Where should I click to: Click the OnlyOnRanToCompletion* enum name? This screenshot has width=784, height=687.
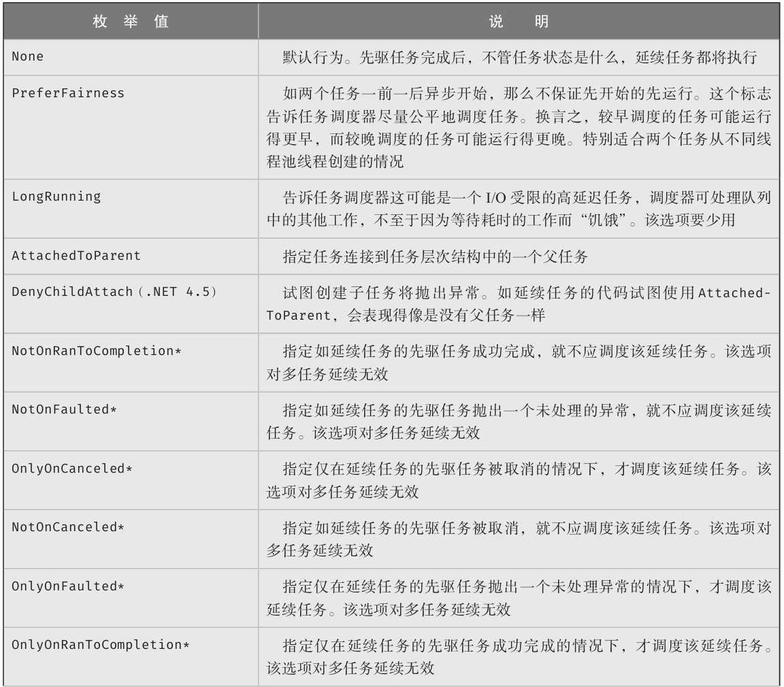100,645
